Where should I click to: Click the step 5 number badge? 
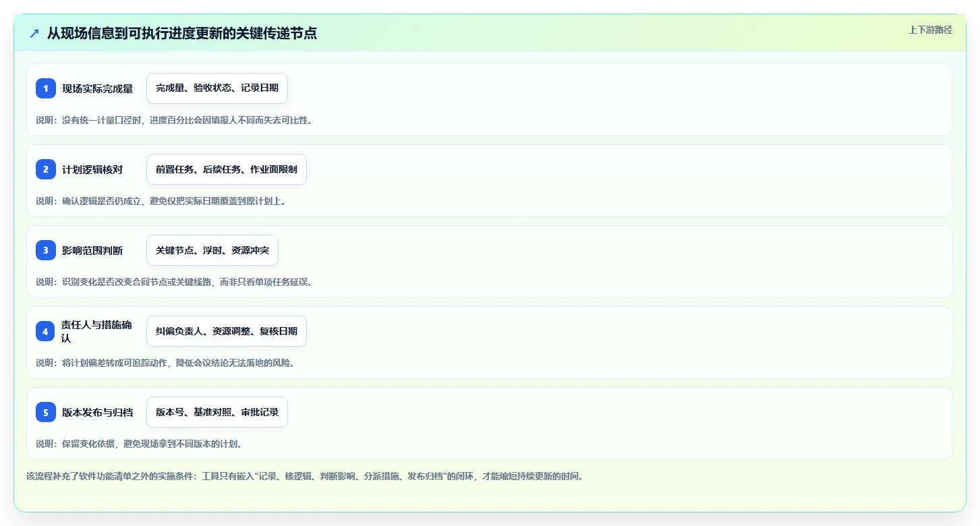[x=46, y=412]
